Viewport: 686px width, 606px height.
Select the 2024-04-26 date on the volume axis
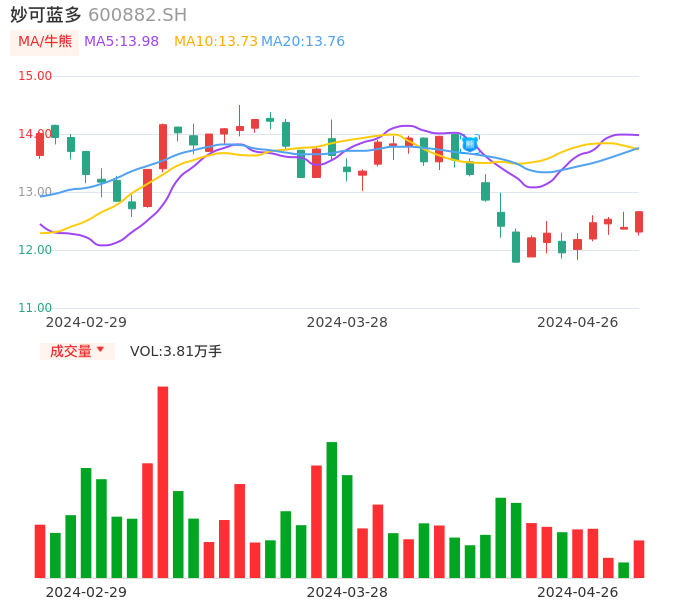(577, 592)
